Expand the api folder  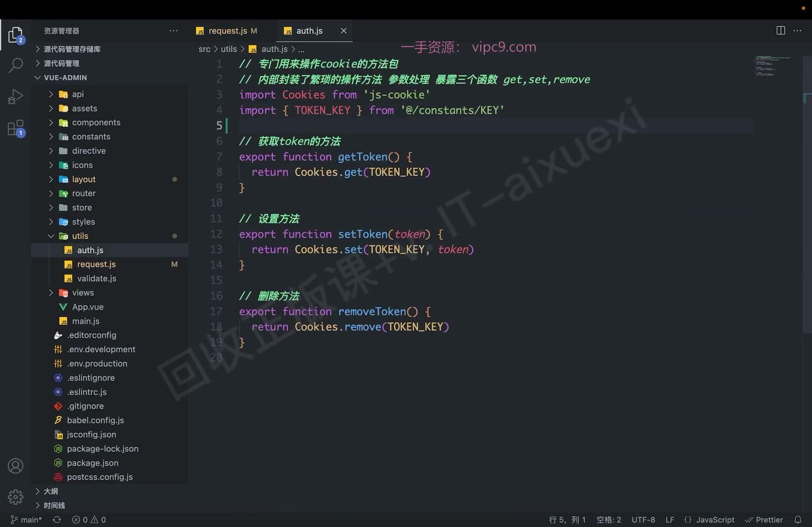pyautogui.click(x=109, y=94)
